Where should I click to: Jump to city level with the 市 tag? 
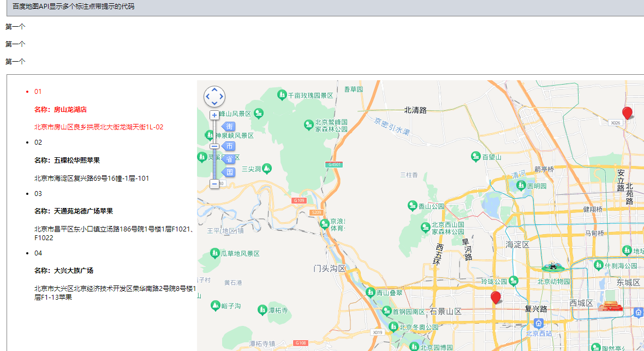(228, 146)
